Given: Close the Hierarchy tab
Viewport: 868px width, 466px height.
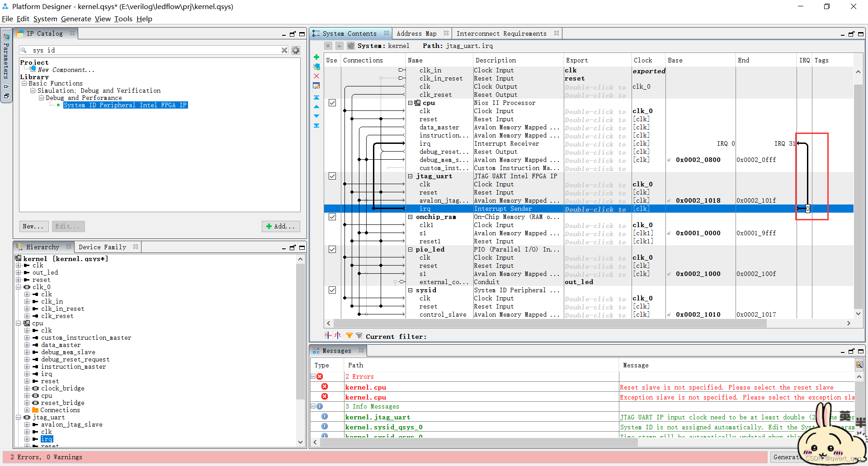Looking at the screenshot, I should click(x=69, y=247).
